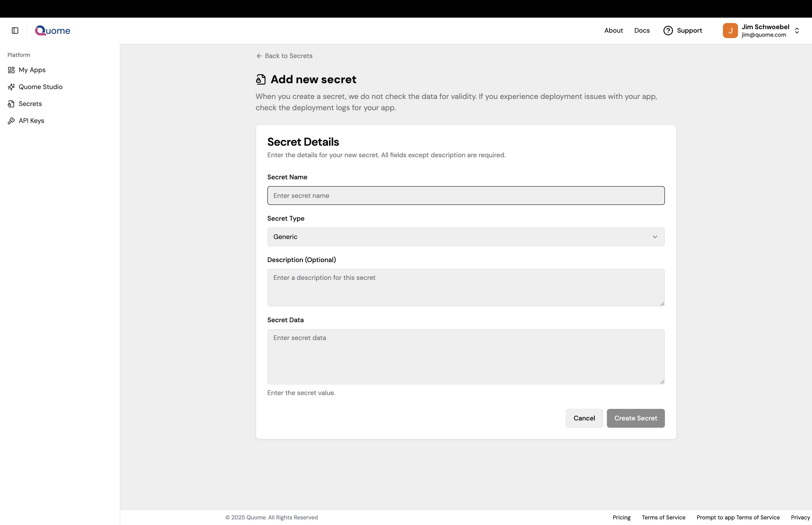The height and width of the screenshot is (525, 812).
Task: Open Quome Studio from the sidebar
Action: tap(40, 87)
